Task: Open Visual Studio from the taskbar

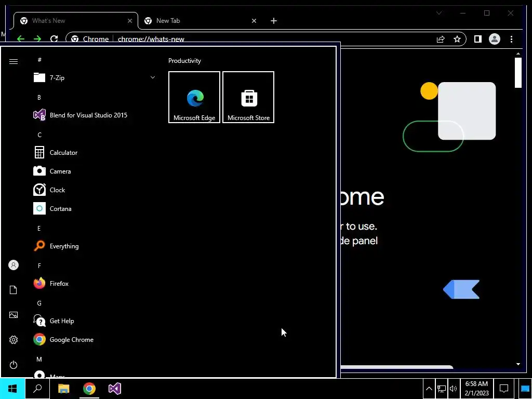Action: (115, 389)
